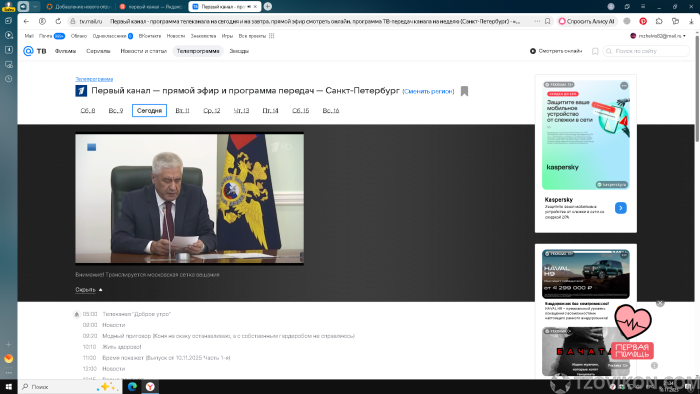
Task: Toggle the reminder bell for 05:00 'Доброе утро'
Action: (76, 314)
